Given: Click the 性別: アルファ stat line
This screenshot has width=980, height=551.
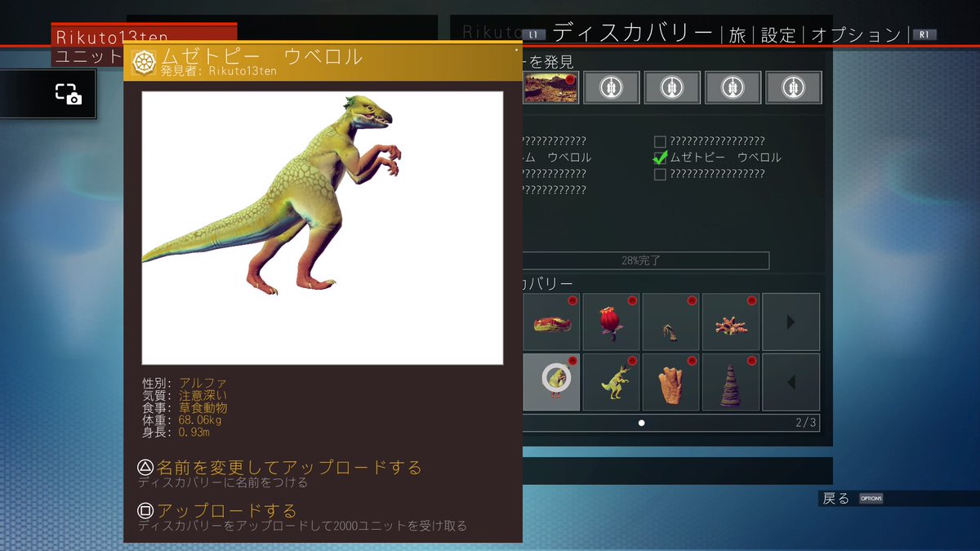Looking at the screenshot, I should click(185, 383).
